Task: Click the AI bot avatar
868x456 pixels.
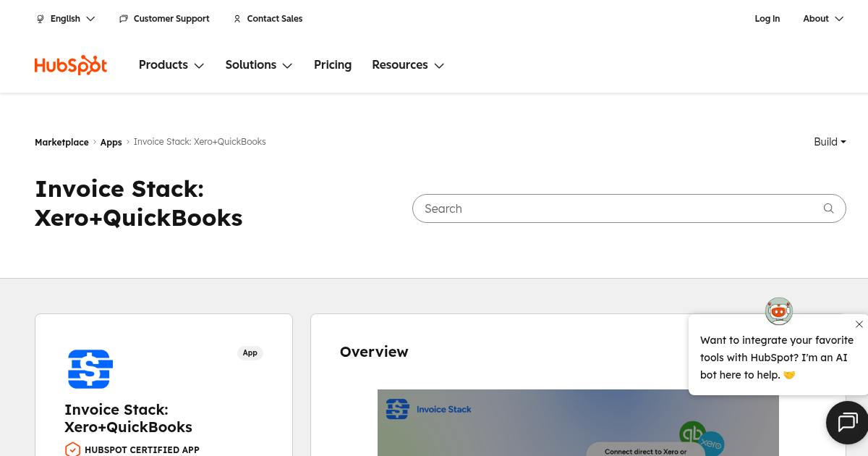Action: 779,311
